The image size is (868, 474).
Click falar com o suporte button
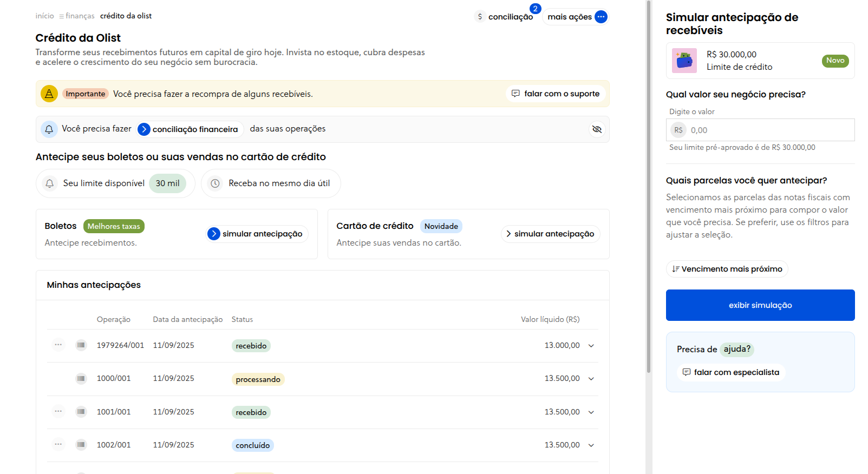(556, 94)
